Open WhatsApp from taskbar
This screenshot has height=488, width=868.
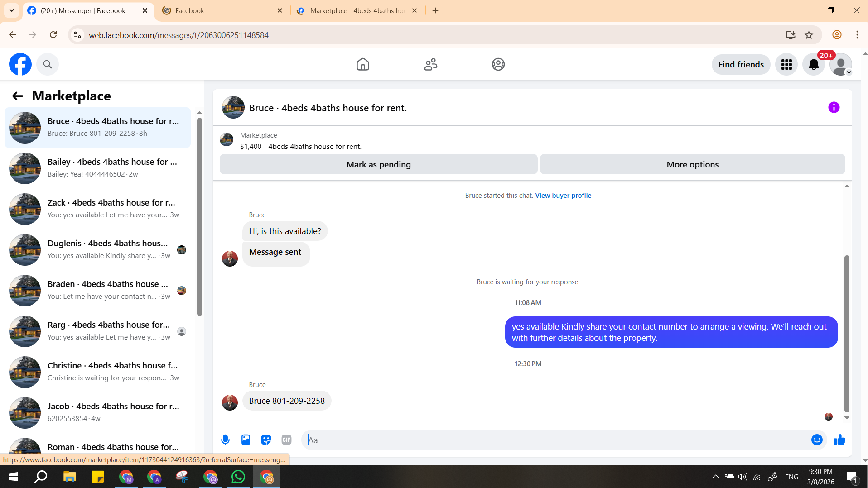coord(238,477)
